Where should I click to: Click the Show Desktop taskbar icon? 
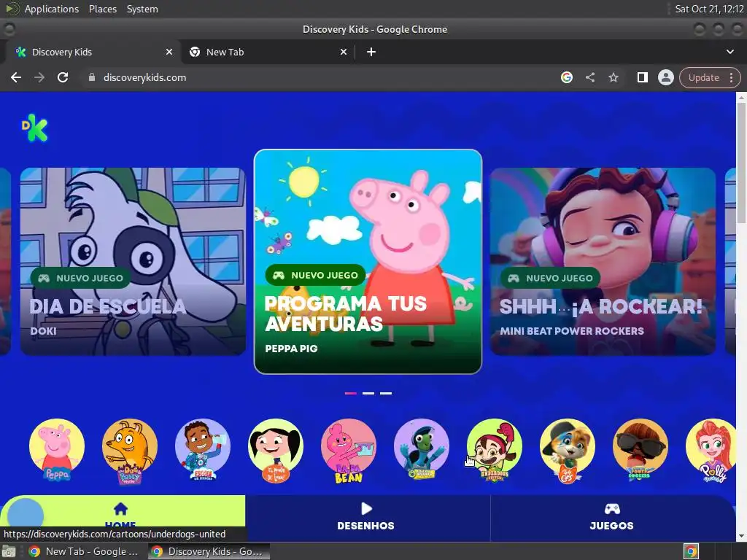[9, 551]
